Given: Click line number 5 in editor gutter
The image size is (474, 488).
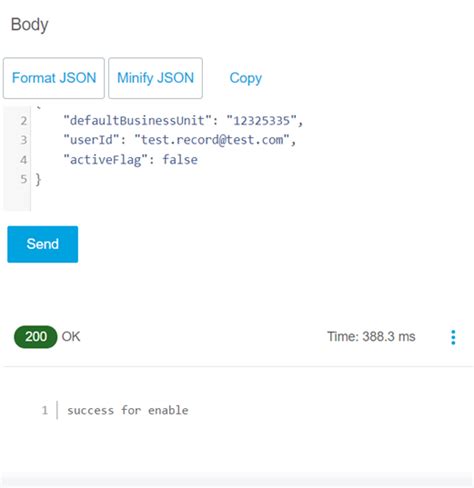Looking at the screenshot, I should [23, 179].
